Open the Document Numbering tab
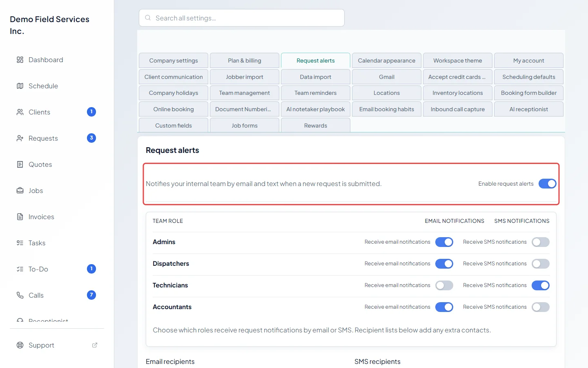Screen dimensions: 588x368 click(245, 109)
